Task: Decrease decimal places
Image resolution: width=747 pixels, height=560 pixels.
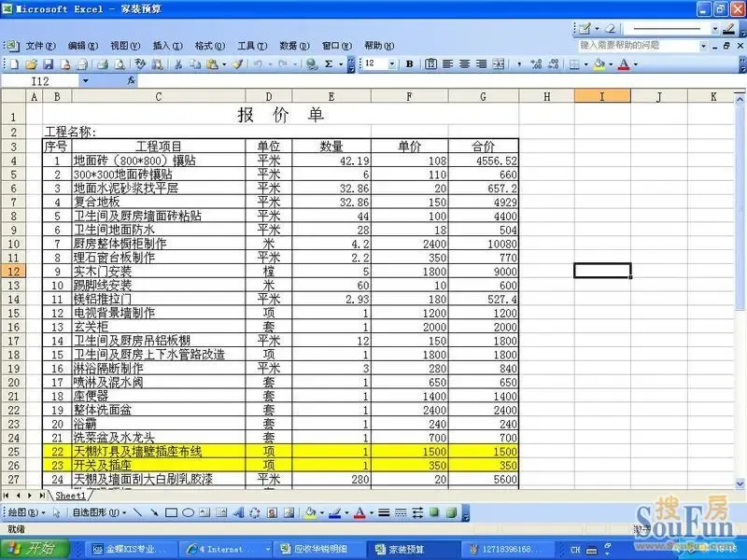Action: click(553, 63)
